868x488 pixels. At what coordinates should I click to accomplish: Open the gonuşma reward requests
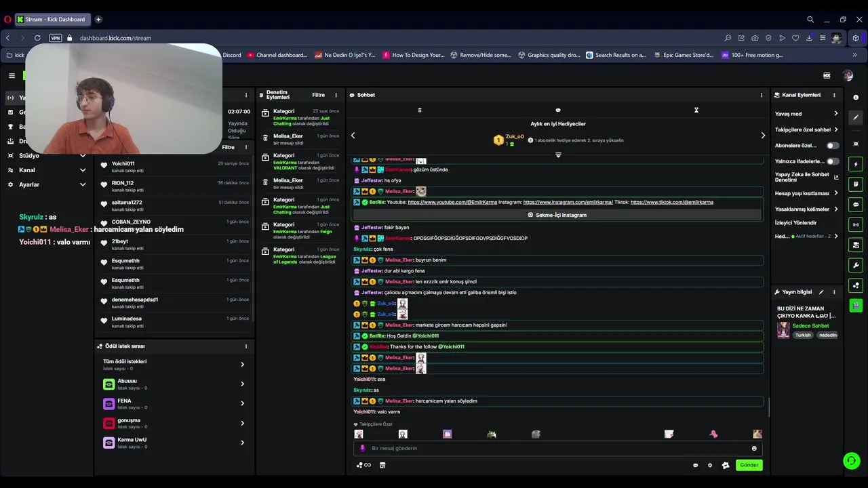[174, 424]
